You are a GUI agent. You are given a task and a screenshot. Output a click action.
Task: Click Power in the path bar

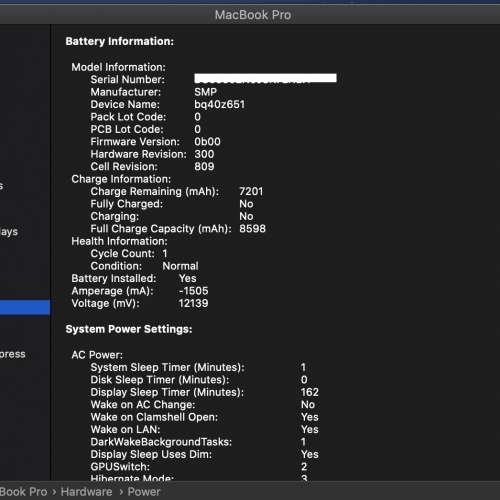coord(144,492)
